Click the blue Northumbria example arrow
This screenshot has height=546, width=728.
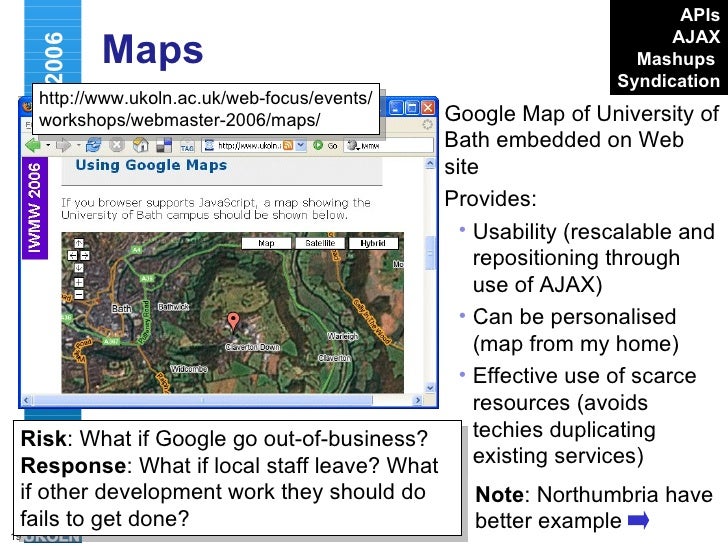(638, 520)
